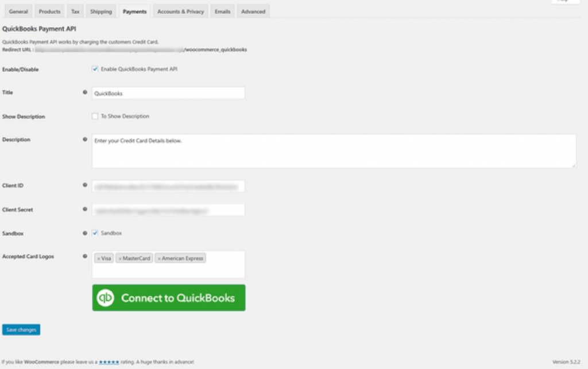Viewport: 588px width, 369px height.
Task: Click into the Description text area
Action: coord(334,151)
